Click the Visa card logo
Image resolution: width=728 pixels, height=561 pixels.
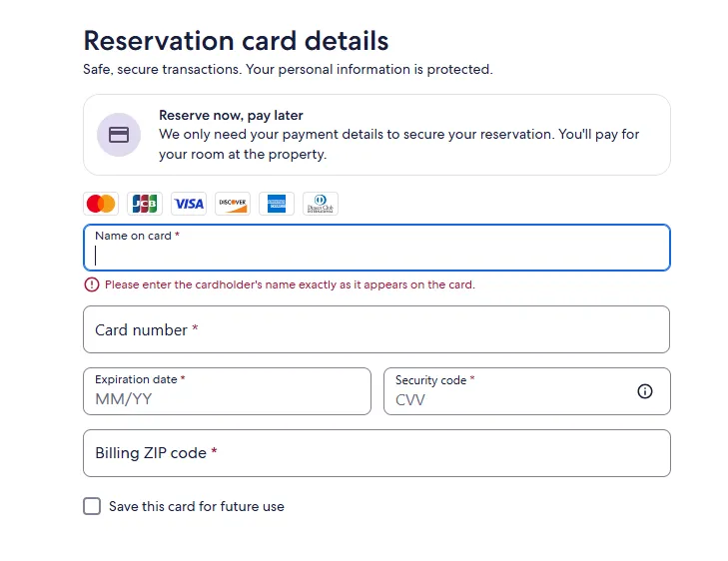[x=189, y=204]
